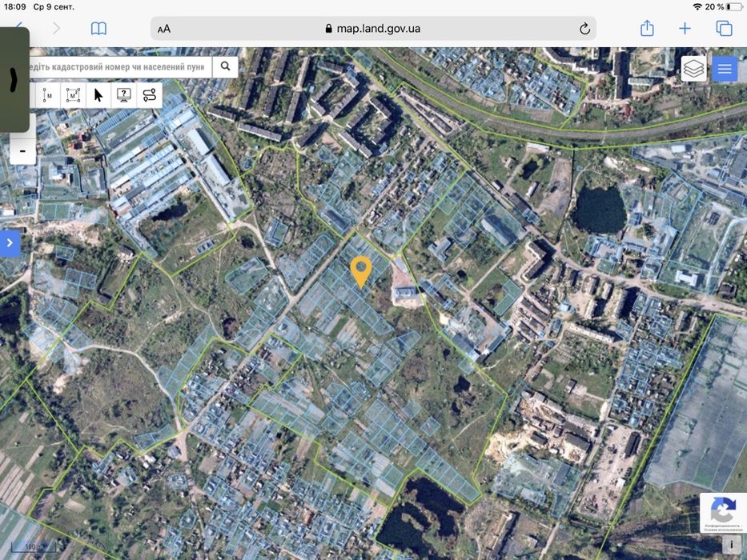Open the blue hamburger menu
The height and width of the screenshot is (560, 747).
click(x=725, y=69)
